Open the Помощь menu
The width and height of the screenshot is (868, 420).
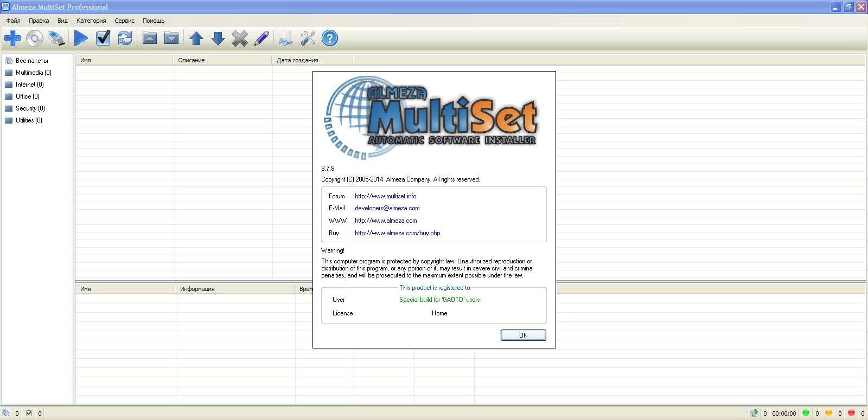point(154,21)
